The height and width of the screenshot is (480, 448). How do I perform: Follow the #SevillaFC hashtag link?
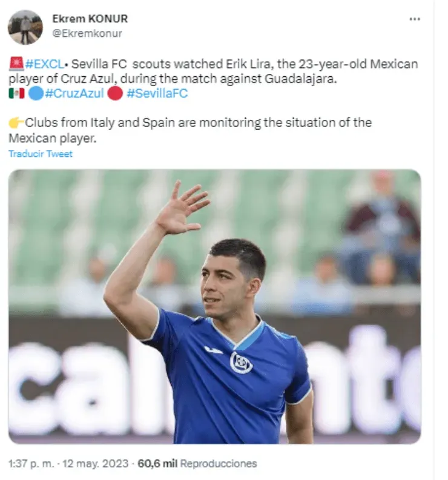coord(157,93)
